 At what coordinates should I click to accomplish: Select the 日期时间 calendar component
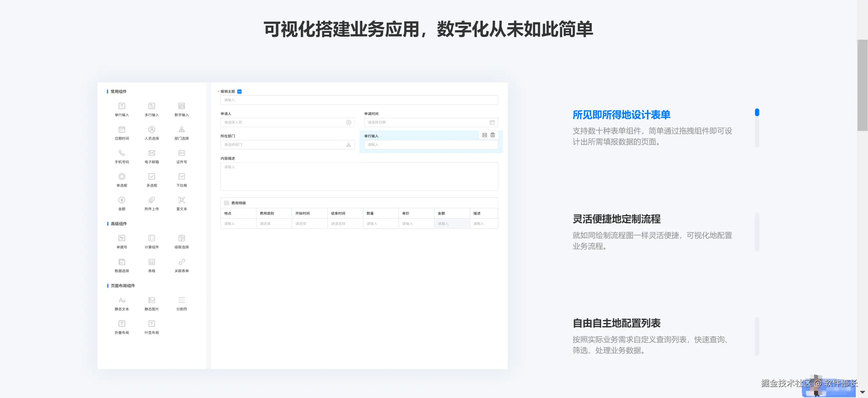point(122,130)
